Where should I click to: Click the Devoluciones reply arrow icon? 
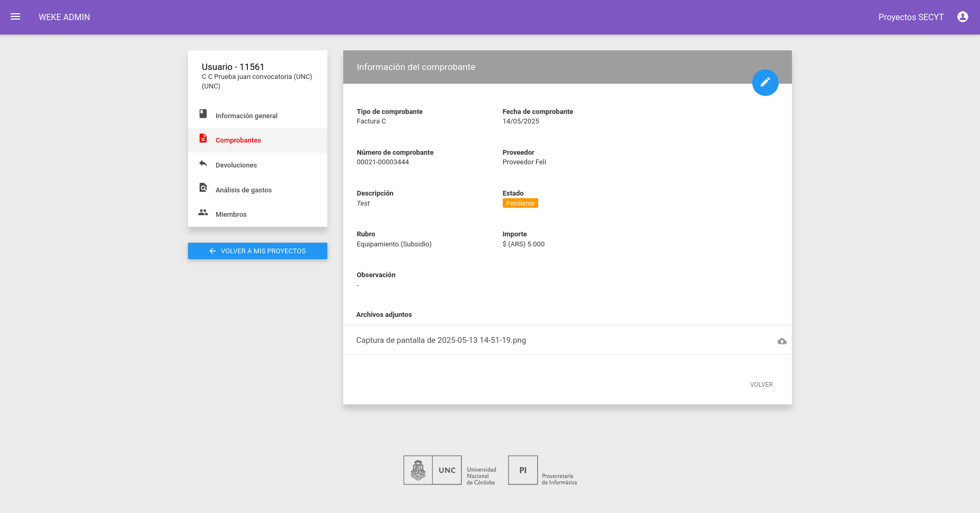[x=203, y=163]
